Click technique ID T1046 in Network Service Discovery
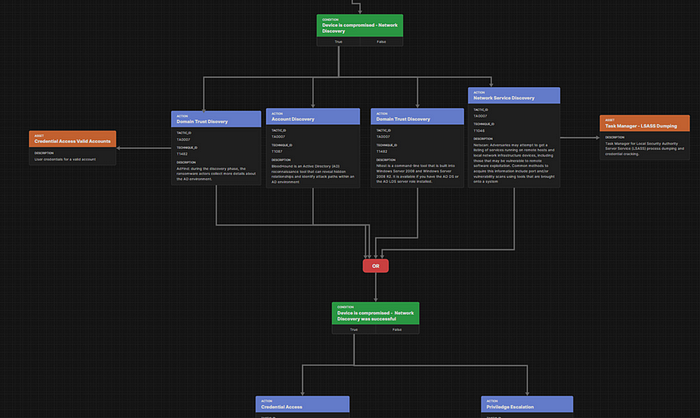Viewport: 700px width, 418px height. pyautogui.click(x=479, y=131)
